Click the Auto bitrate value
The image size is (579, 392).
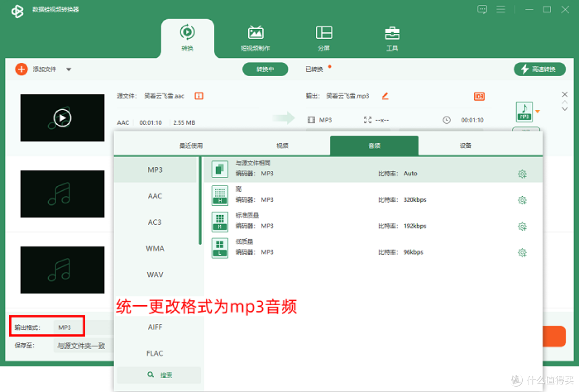[x=410, y=173]
